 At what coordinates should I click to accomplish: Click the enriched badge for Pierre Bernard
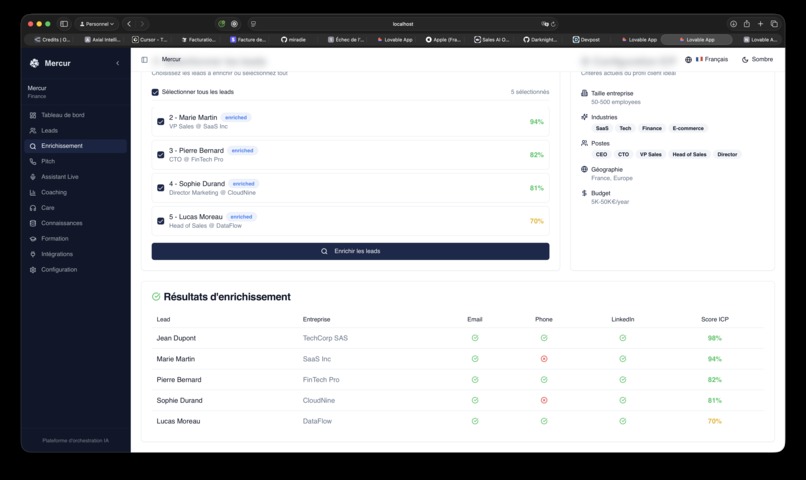(242, 151)
